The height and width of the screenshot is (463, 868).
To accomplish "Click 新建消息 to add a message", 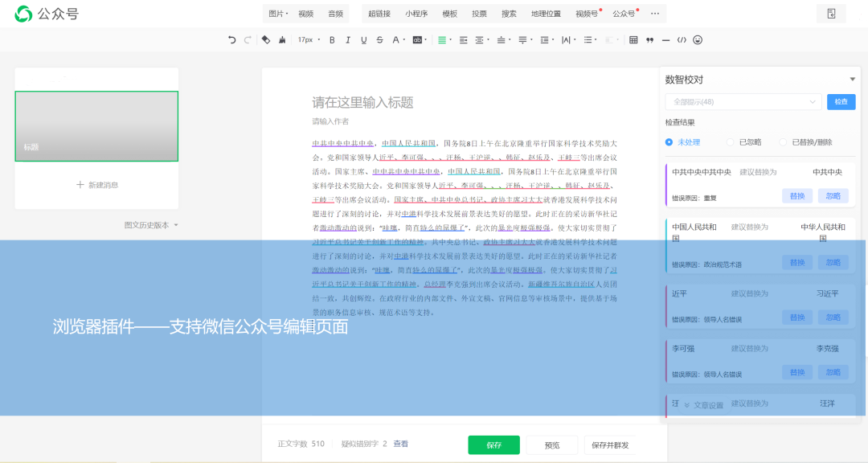I will pyautogui.click(x=97, y=185).
